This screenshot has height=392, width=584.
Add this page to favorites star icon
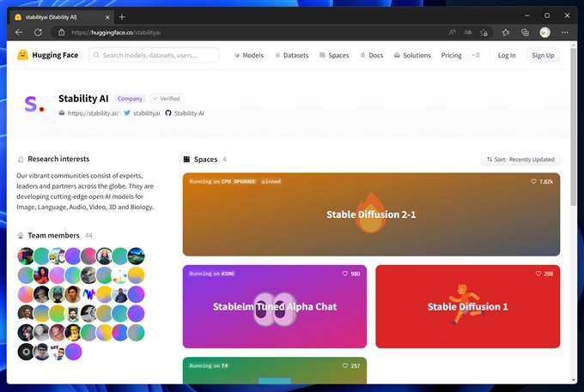click(x=484, y=33)
